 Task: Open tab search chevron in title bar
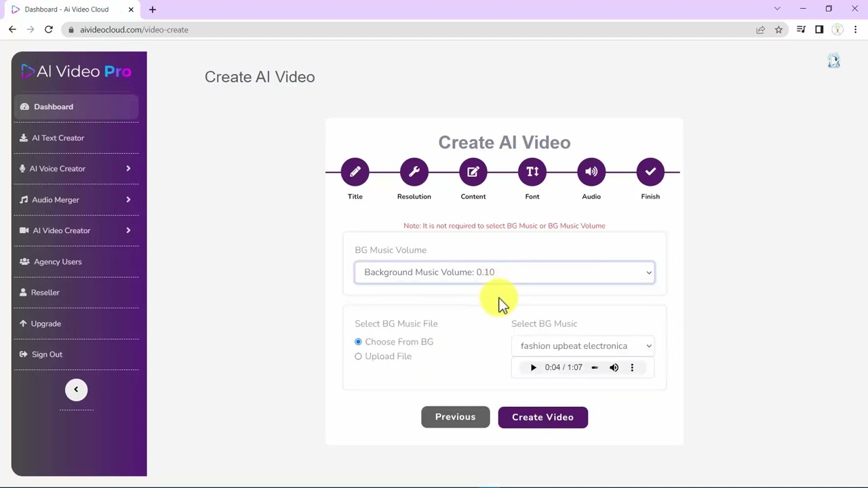pos(777,9)
